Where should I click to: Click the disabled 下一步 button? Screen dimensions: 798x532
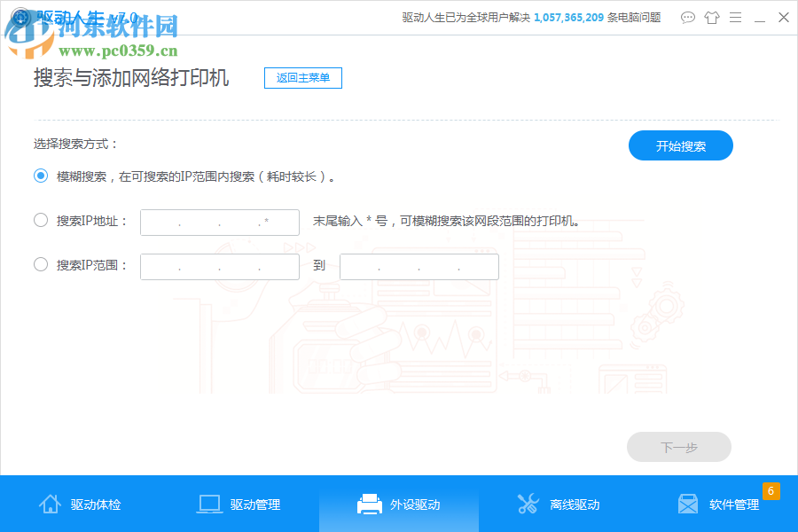679,447
